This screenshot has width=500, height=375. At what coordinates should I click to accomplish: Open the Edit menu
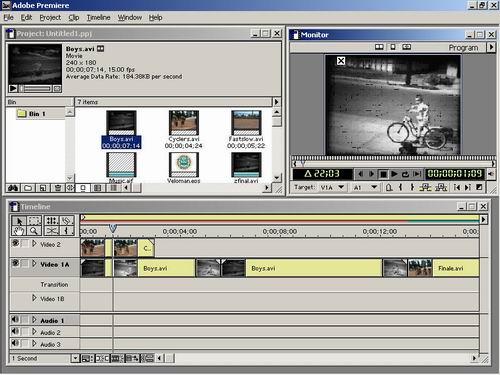pyautogui.click(x=26, y=17)
